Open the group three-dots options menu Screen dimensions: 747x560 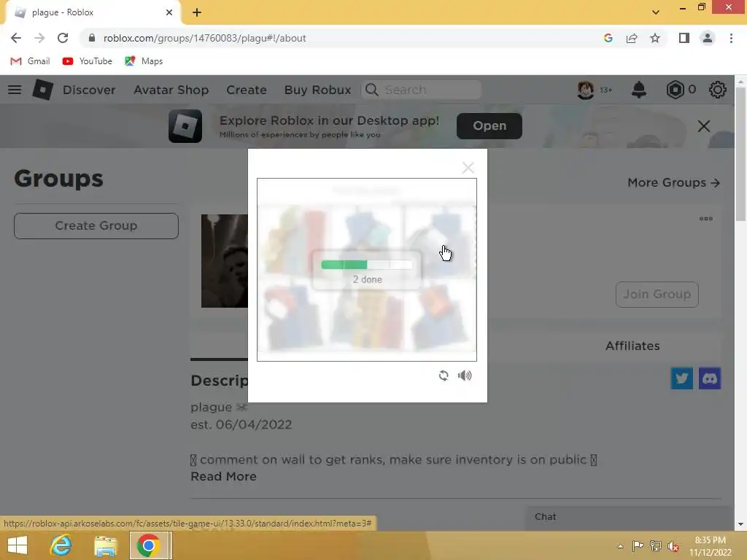pos(705,219)
